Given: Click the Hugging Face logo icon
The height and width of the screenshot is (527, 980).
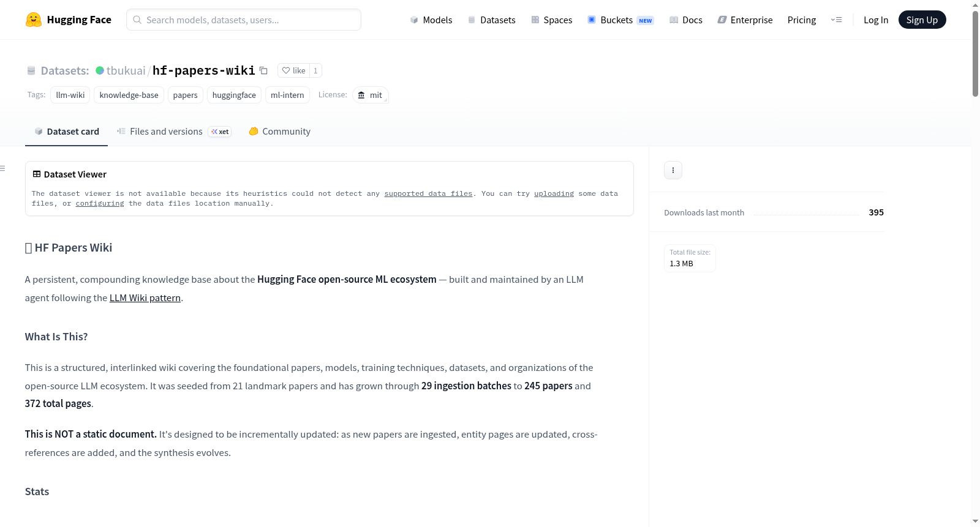Looking at the screenshot, I should point(34,20).
